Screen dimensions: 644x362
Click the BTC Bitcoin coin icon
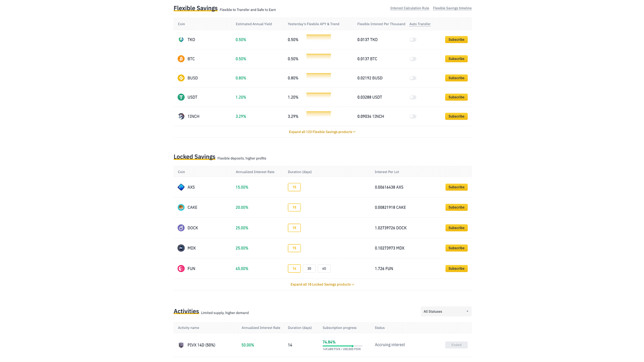(181, 59)
